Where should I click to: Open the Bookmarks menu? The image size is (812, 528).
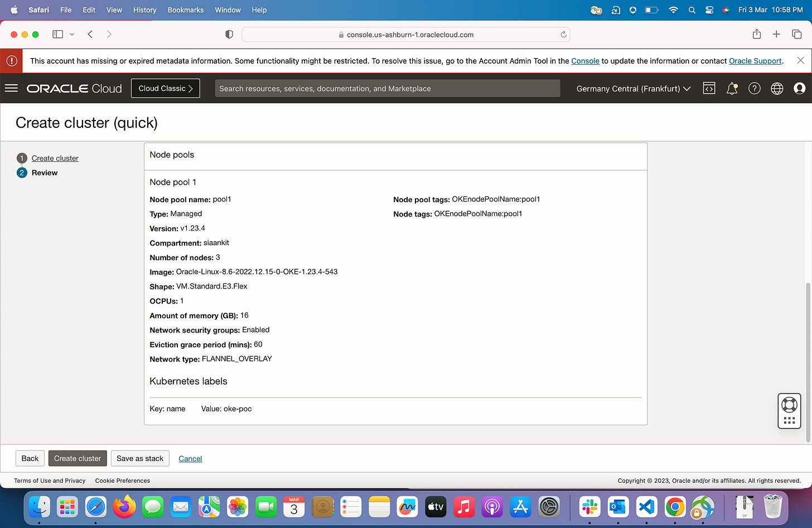[x=186, y=10]
